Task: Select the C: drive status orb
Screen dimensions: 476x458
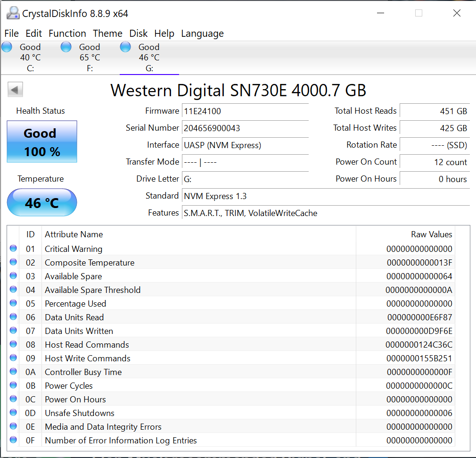Action: (7, 47)
